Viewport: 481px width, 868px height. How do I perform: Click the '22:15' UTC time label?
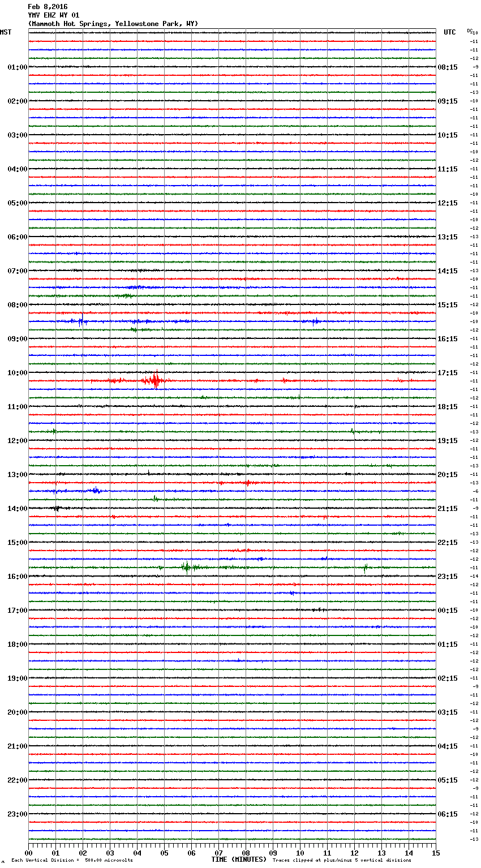click(x=448, y=543)
